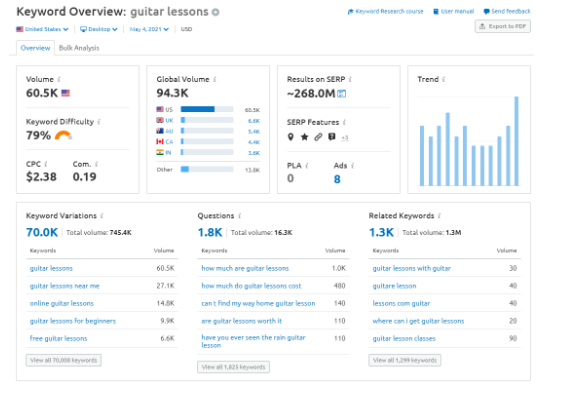Click View all 70,008 keywords button
The width and height of the screenshot is (562, 398).
point(63,360)
